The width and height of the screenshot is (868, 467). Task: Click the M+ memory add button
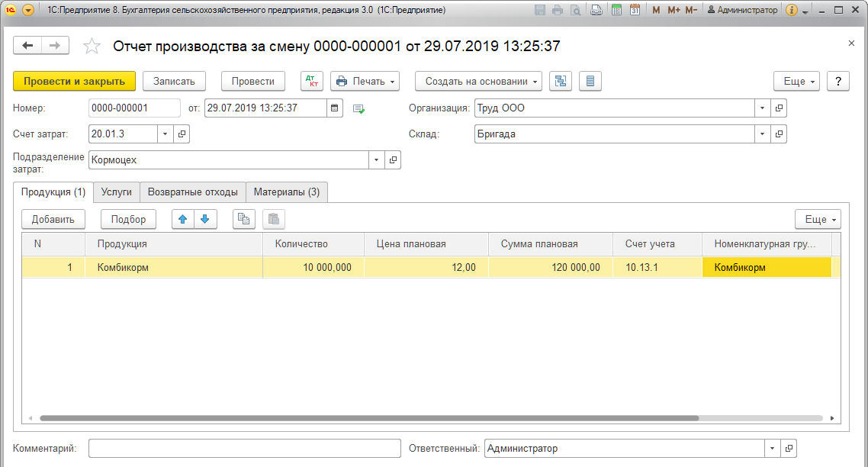674,10
